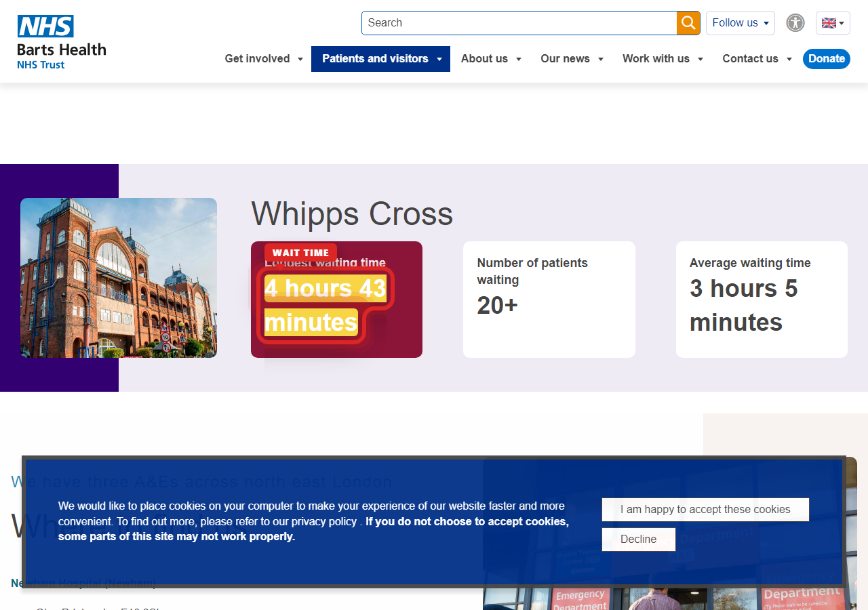Click the Donate button
868x610 pixels.
[x=827, y=59]
